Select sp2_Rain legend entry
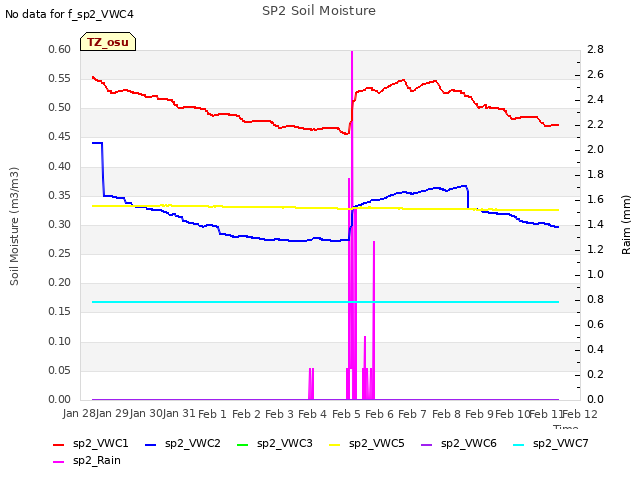Image resolution: width=640 pixels, height=480 pixels. coord(87,460)
